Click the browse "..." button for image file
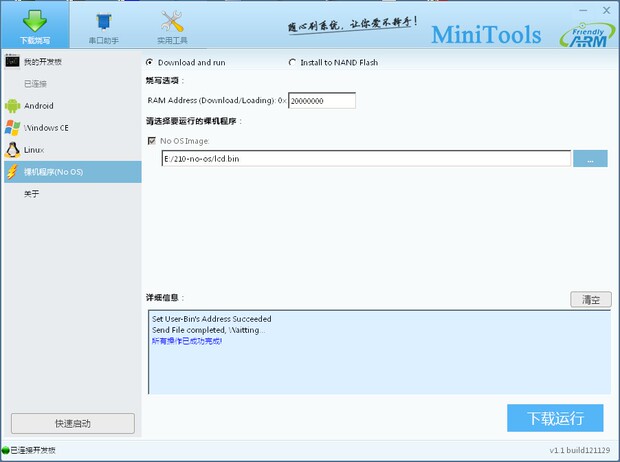Screen dimensions: 620x462 (590, 159)
